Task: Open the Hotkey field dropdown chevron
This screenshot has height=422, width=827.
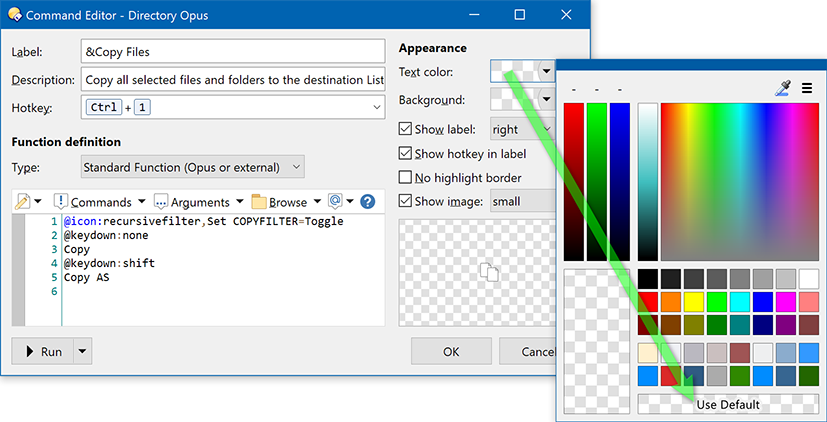Action: click(377, 107)
